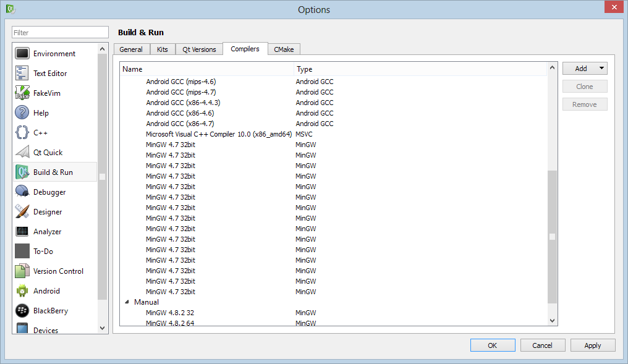Open Qt Quick paper plane icon
The image size is (628, 364).
(x=22, y=153)
